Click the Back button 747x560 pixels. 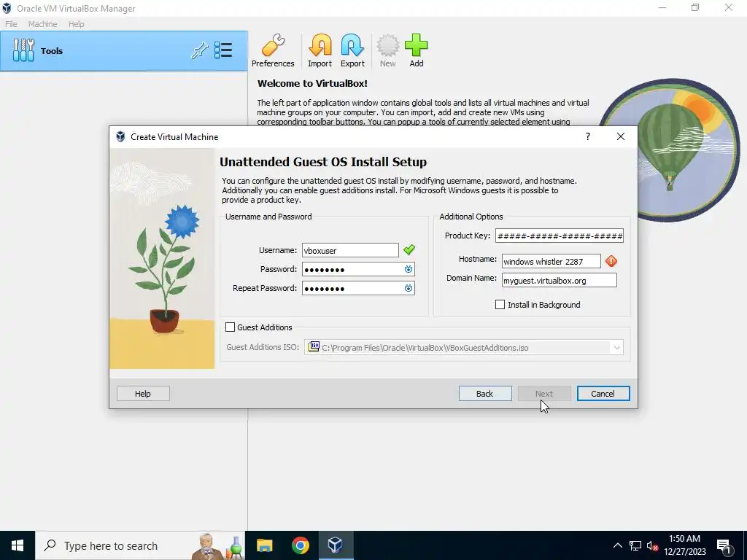tap(485, 393)
